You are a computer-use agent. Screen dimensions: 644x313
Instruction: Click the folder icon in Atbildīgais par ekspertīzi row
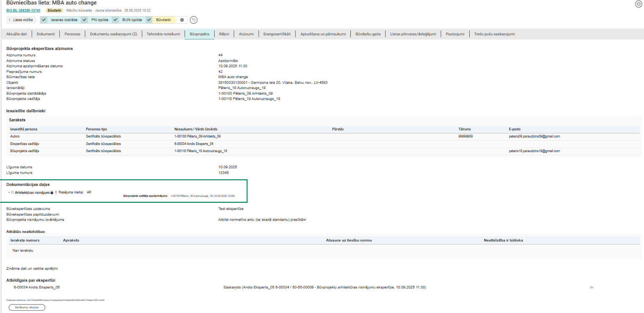click(x=592, y=288)
